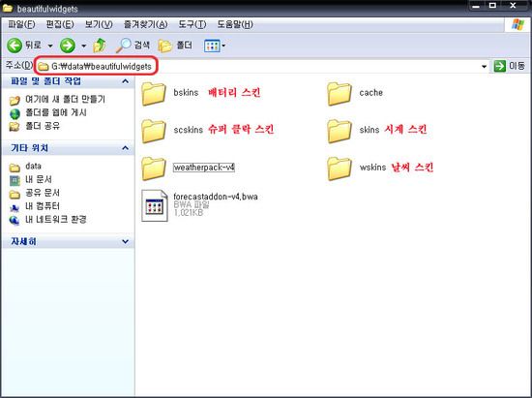
Task: Click the title bar folder icon
Action: tap(8, 8)
